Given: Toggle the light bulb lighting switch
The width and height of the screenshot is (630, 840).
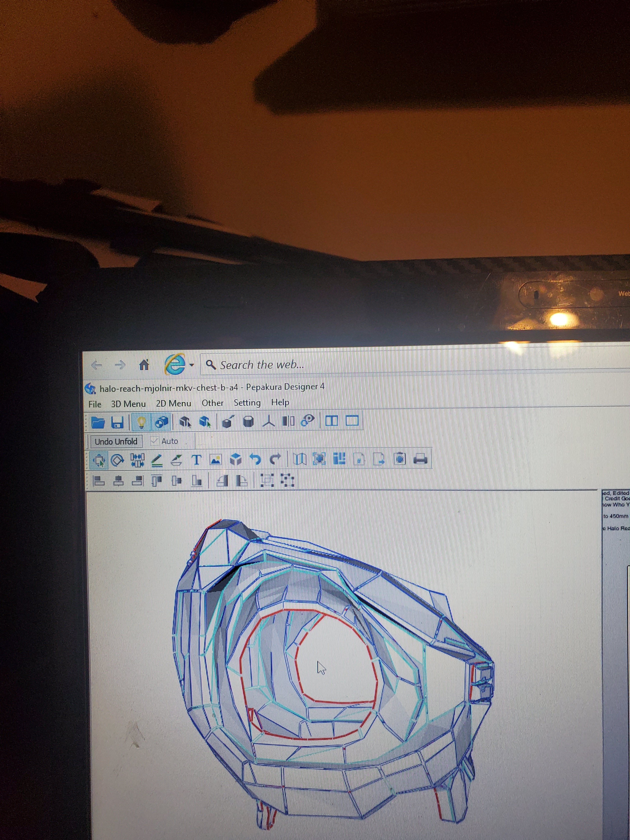Looking at the screenshot, I should tap(141, 422).
